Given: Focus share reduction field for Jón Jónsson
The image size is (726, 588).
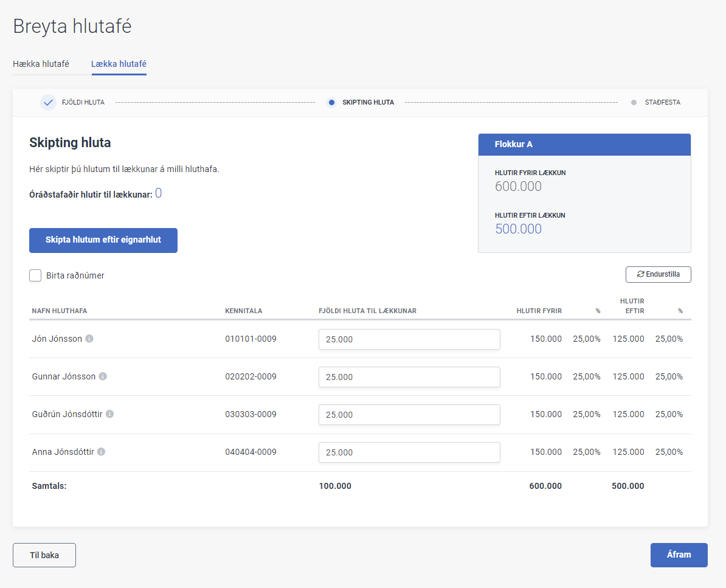Looking at the screenshot, I should (x=409, y=339).
